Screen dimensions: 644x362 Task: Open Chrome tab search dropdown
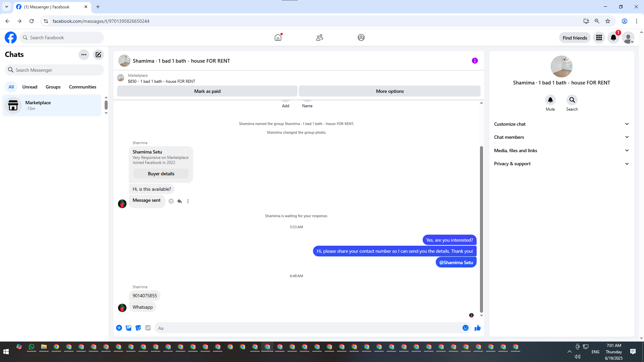tap(7, 7)
